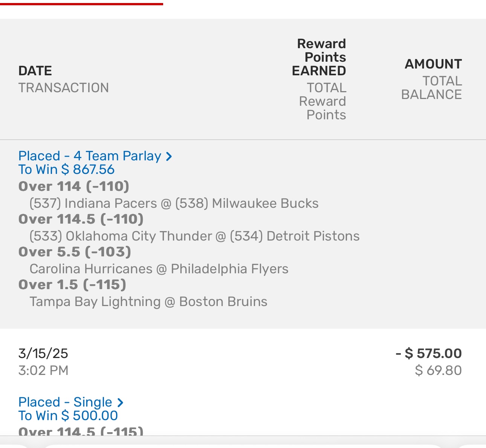Select the Indiana Pacers @ Milwaukee Bucks matchup
The height and width of the screenshot is (448, 486).
pyautogui.click(x=174, y=203)
